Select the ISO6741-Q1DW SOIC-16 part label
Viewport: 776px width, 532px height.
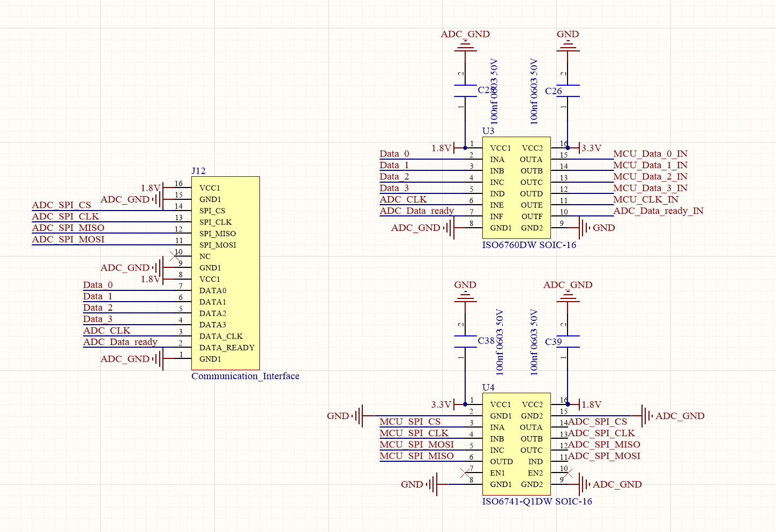(537, 501)
